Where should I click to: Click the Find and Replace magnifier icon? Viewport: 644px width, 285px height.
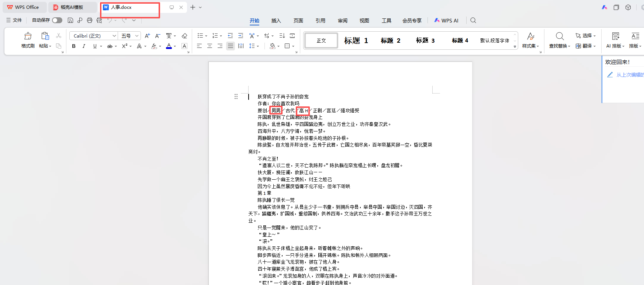point(560,36)
